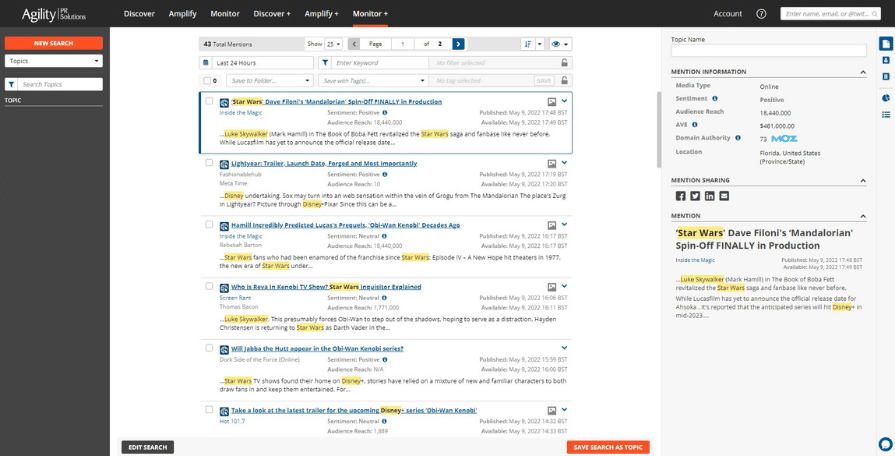
Task: Check the latest trailer Obi-Wan mention checkbox
Action: click(x=209, y=409)
